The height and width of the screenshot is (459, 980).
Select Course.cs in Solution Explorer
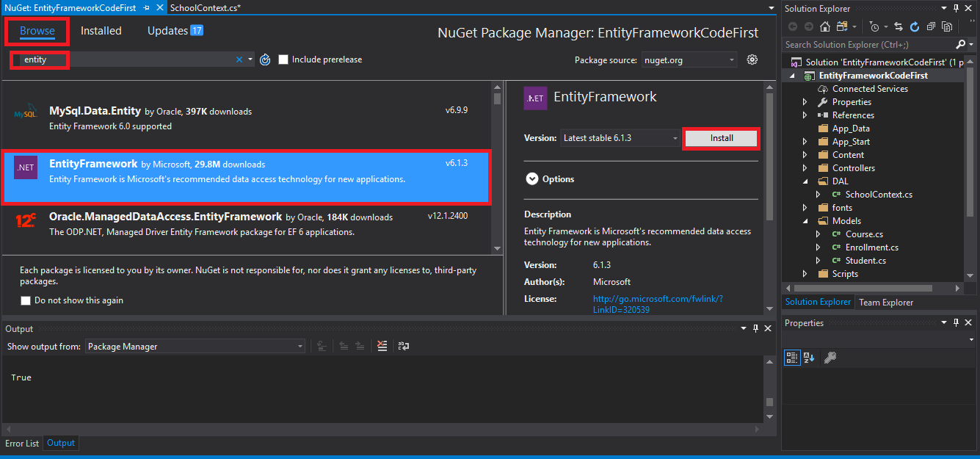(x=864, y=234)
